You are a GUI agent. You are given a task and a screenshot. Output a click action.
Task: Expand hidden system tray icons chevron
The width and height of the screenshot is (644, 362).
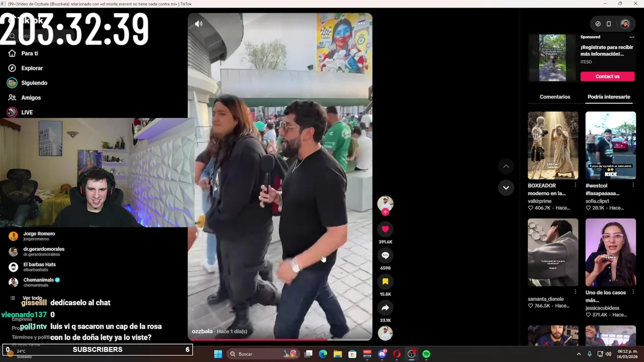579,354
